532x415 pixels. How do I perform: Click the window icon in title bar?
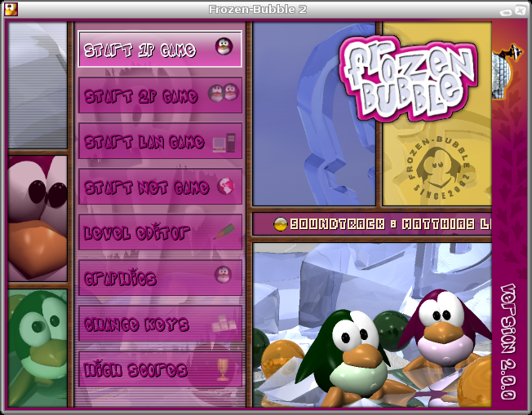click(11, 9)
